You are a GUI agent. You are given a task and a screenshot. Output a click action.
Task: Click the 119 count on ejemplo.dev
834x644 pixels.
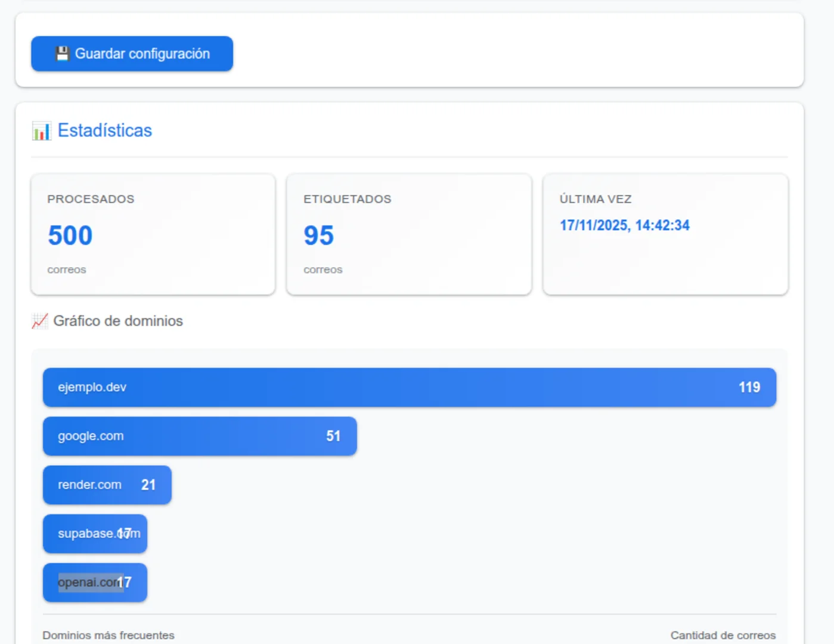749,388
